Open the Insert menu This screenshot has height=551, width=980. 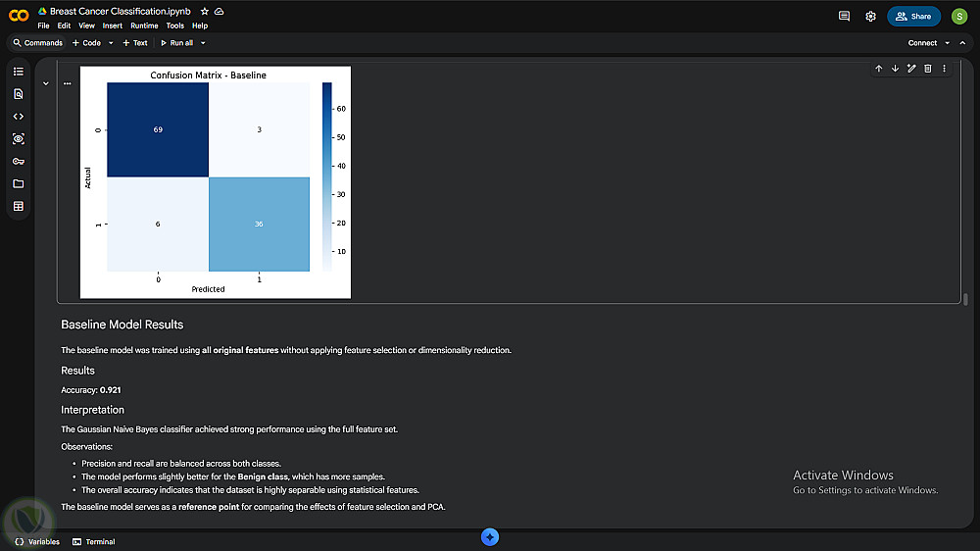tap(113, 25)
